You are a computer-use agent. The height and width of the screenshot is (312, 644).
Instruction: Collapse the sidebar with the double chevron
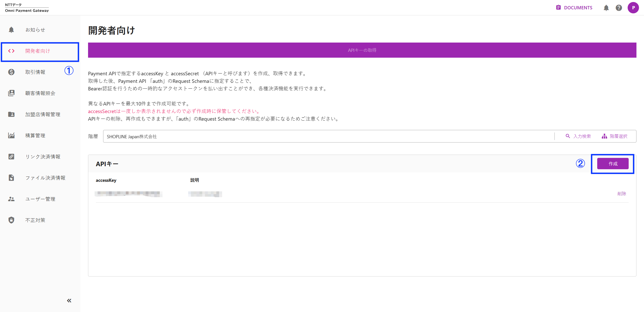pos(69,300)
